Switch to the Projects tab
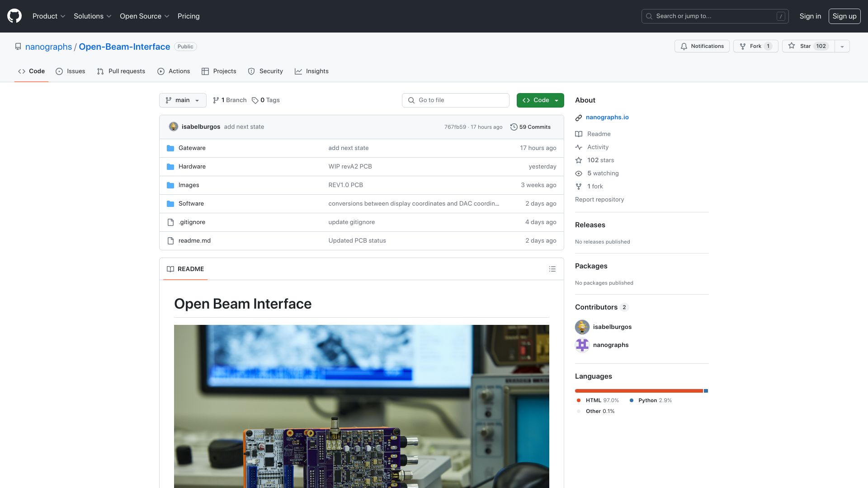Viewport: 868px width, 488px height. (219, 71)
